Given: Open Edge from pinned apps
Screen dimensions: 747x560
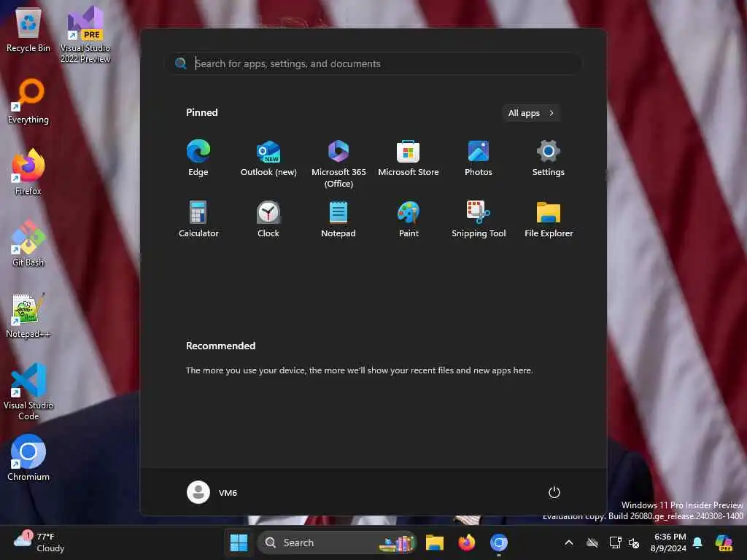Looking at the screenshot, I should [198, 158].
